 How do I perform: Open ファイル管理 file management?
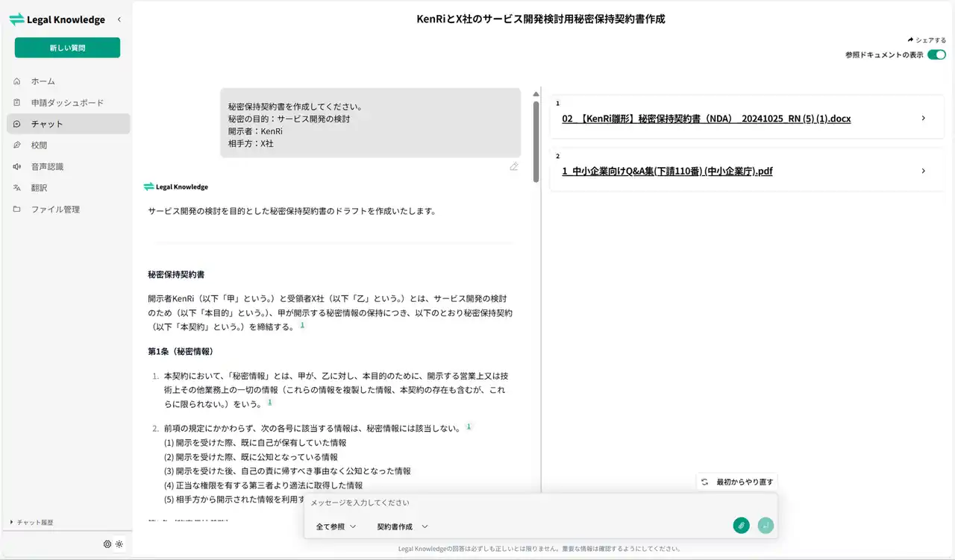point(54,210)
